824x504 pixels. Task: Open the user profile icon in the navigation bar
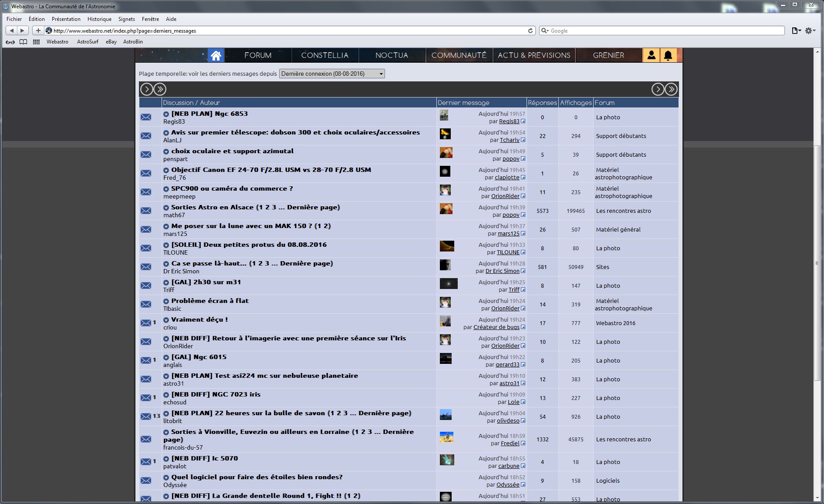click(651, 55)
